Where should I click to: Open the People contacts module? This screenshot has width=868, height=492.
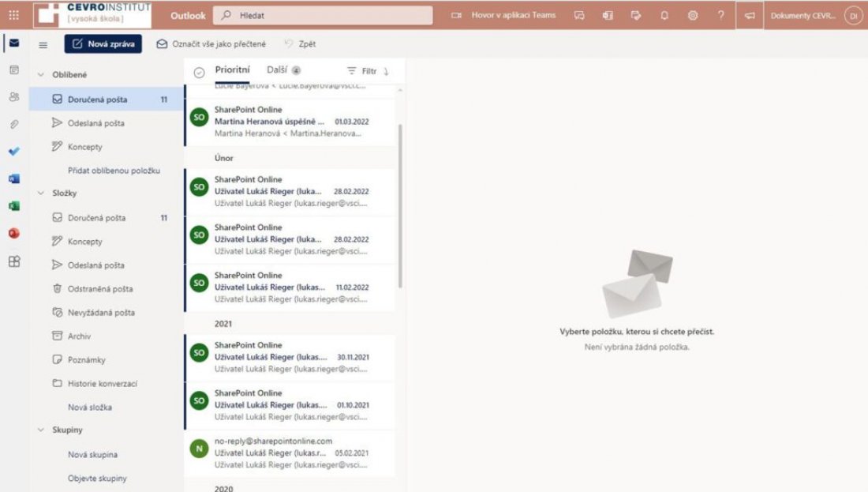pyautogui.click(x=14, y=97)
